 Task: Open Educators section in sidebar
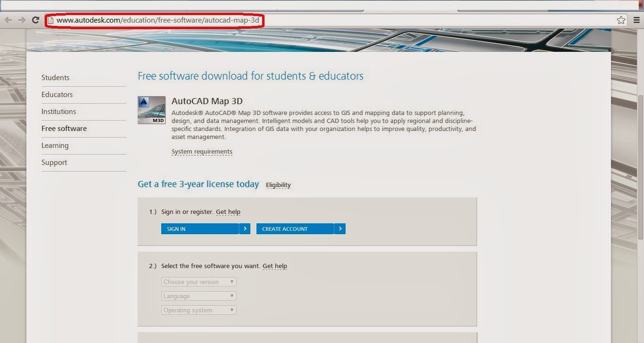pyautogui.click(x=57, y=94)
